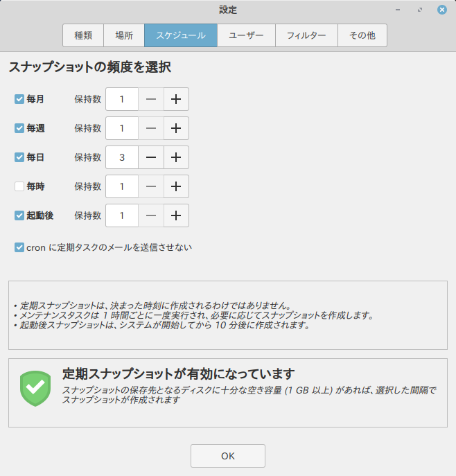Toggle the 毎日 snapshot checkbox

tap(19, 157)
